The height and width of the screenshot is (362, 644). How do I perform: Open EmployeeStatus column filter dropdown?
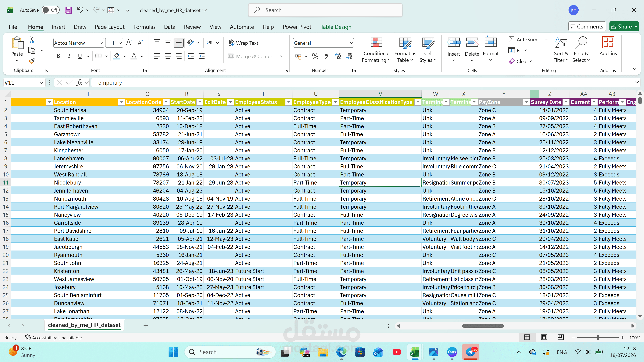coord(289,102)
